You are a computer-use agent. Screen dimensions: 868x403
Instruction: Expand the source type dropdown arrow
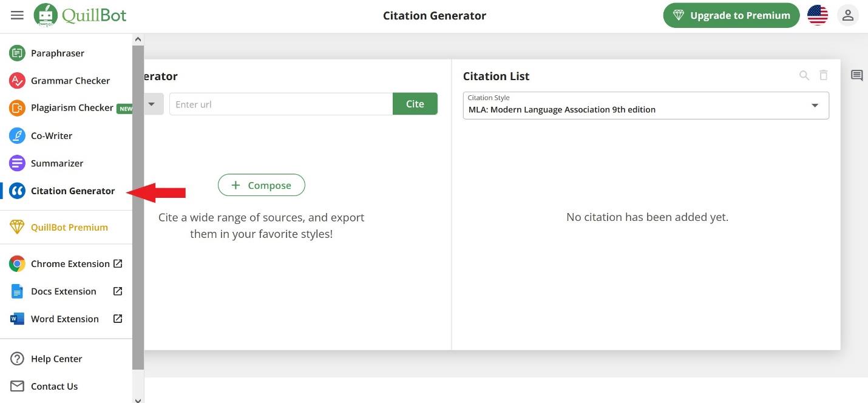pos(152,104)
